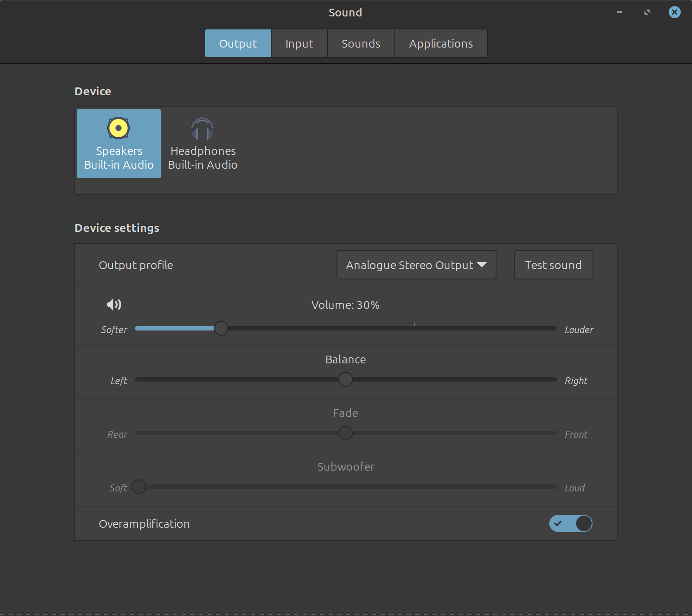Select the Speakers Built-in Audio device
692x616 pixels.
119,144
